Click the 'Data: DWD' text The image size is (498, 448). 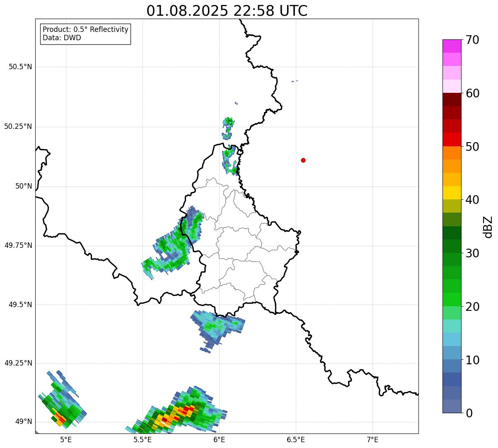[x=62, y=38]
